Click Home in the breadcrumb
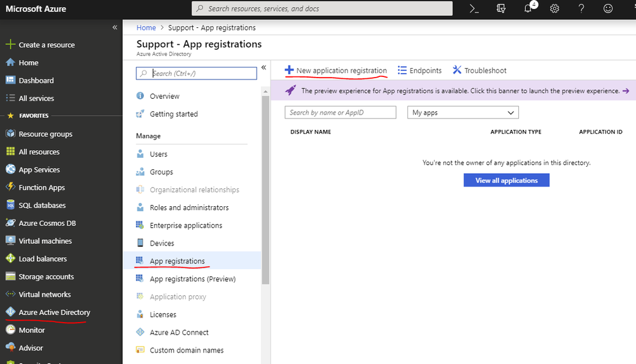This screenshot has height=364, width=636. tap(146, 28)
